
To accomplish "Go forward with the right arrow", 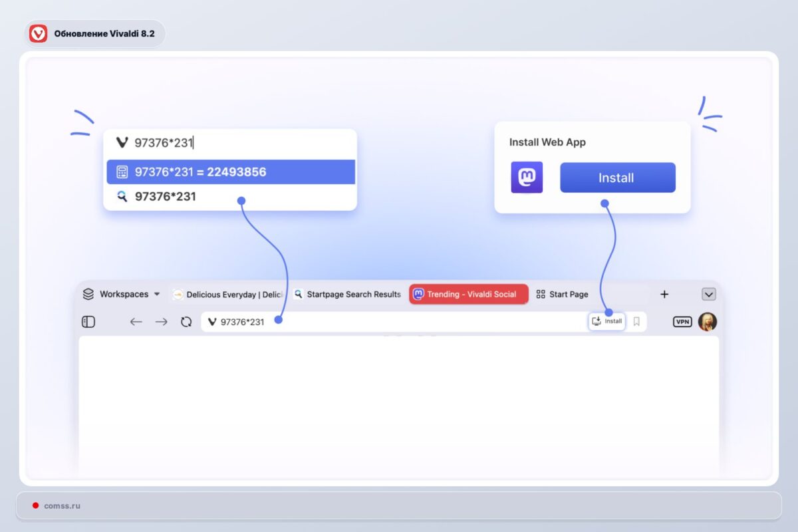I will point(162,322).
